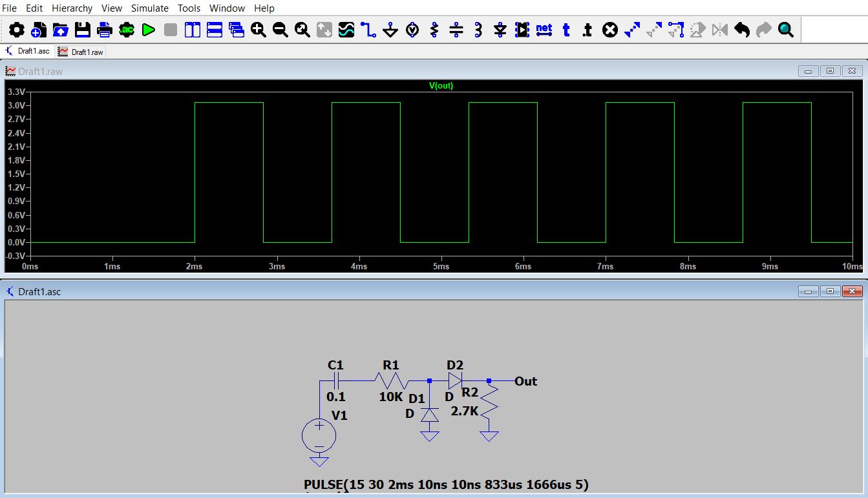
Task: Open the File menu
Action: 10,8
